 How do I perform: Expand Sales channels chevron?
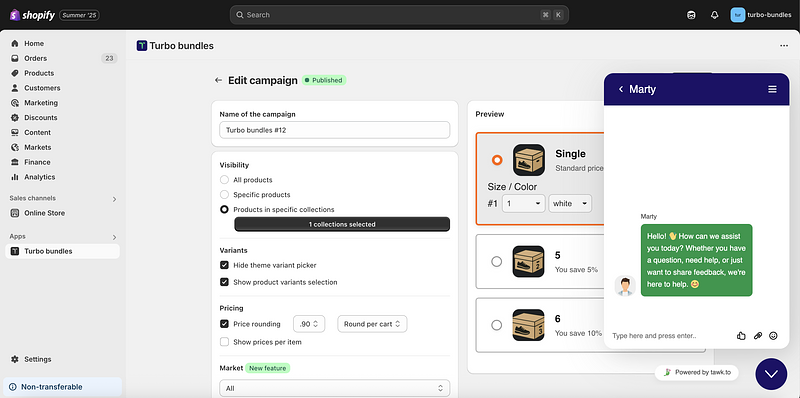click(x=114, y=199)
